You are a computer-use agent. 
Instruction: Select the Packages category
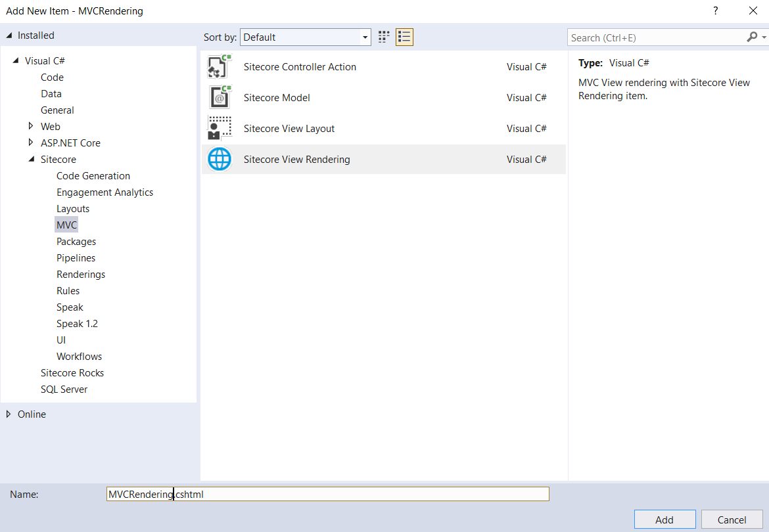76,242
